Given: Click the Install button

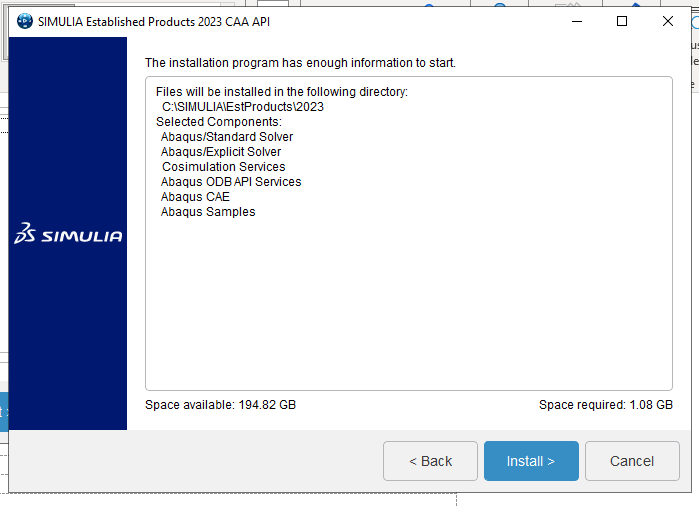Looking at the screenshot, I should tap(531, 461).
